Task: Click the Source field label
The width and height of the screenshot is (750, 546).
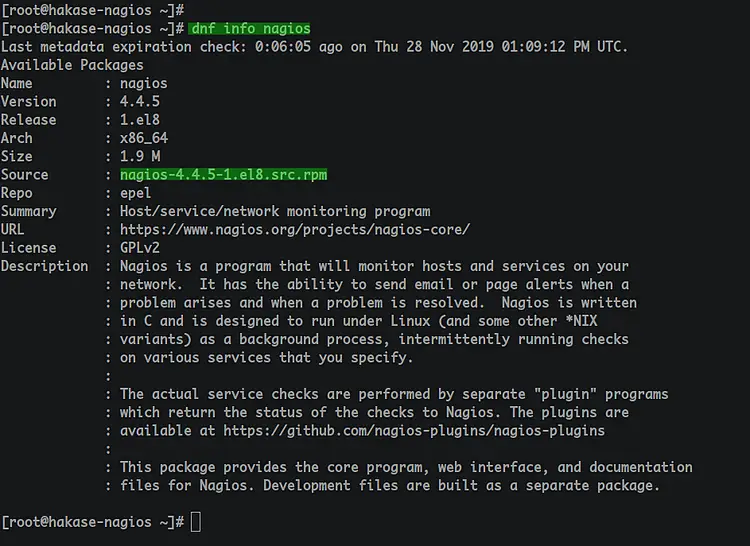Action: click(x=24, y=175)
